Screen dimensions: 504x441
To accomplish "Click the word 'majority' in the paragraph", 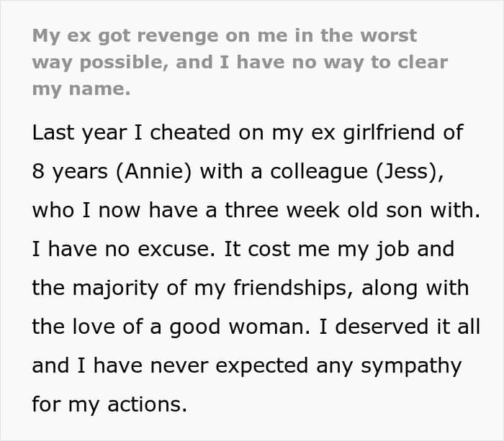I will point(115,288).
